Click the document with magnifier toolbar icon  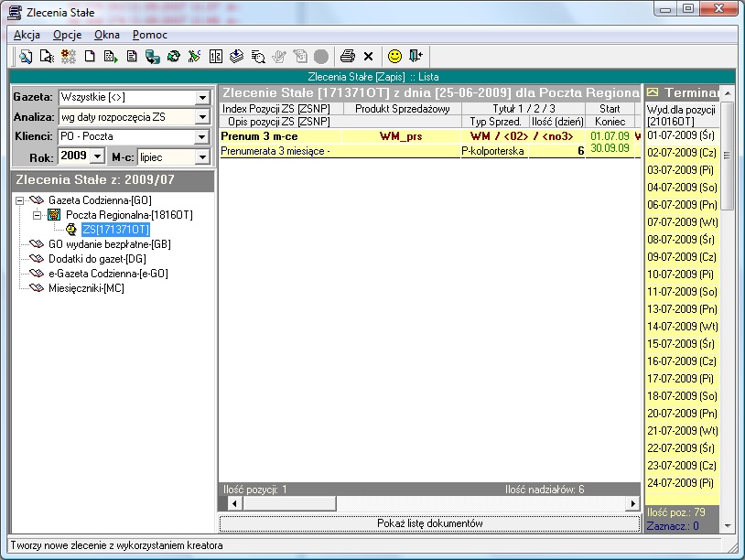coord(26,57)
